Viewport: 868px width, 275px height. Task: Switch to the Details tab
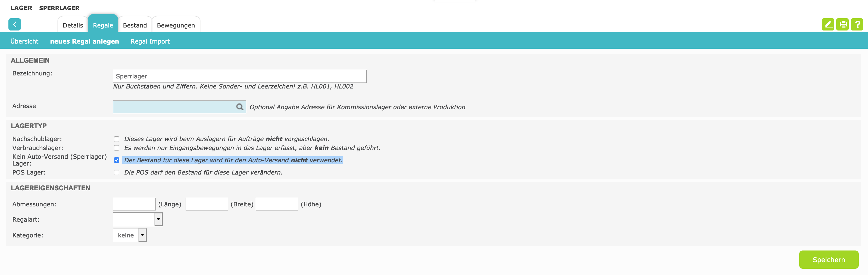coord(73,25)
